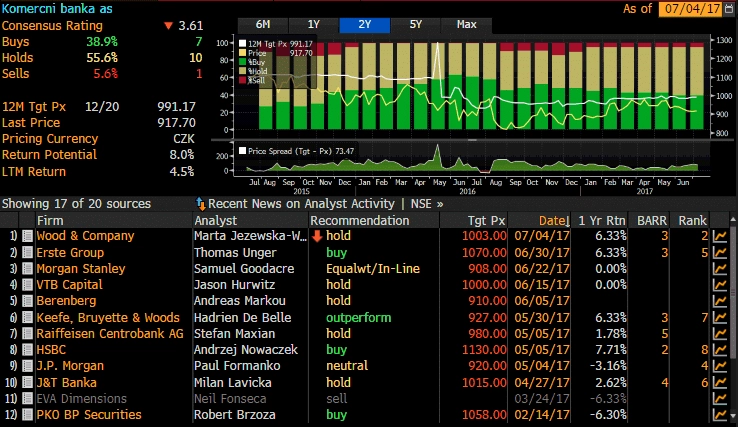Open the document icon for Erste Group row
738x427 pixels.
tap(27, 252)
